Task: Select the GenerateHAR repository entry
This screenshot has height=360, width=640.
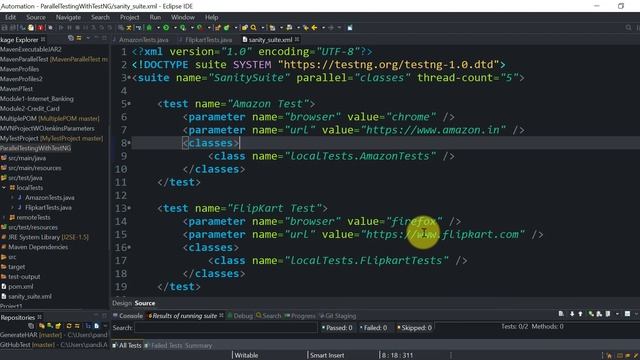Action: [54, 335]
